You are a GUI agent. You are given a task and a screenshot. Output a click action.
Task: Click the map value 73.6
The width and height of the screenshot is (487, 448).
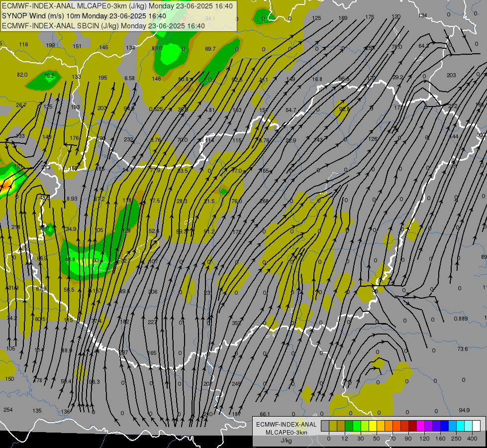coord(463,349)
